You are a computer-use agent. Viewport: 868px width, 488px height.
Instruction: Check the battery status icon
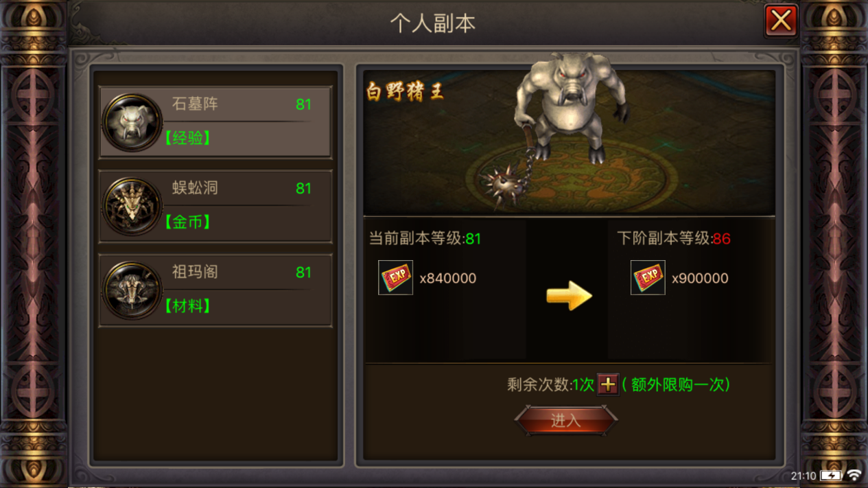click(831, 475)
